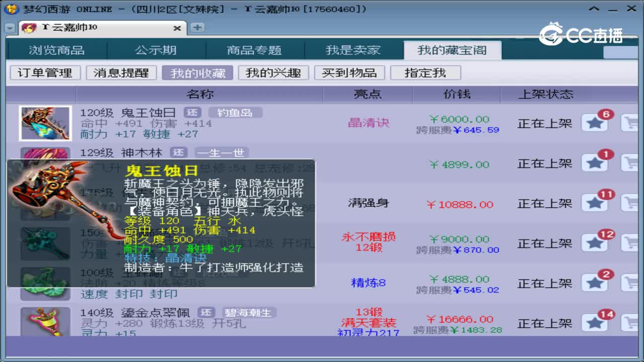Click the 碧海潮生 server tag

tap(249, 313)
